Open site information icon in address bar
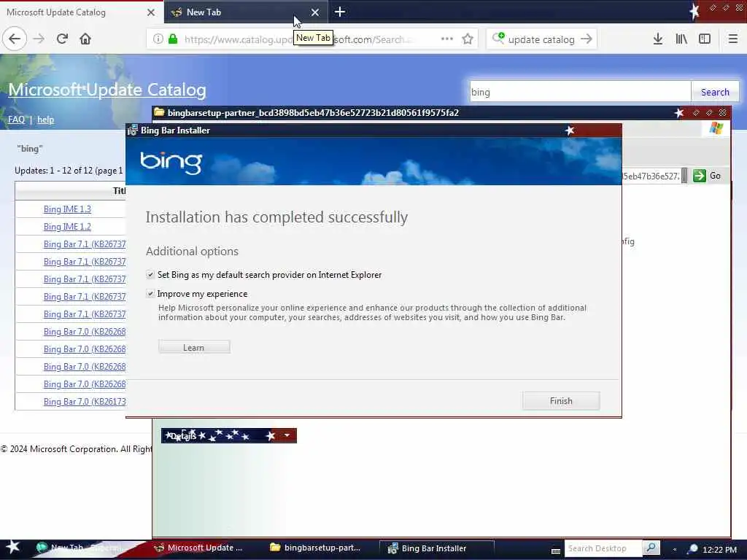747x560 pixels. [158, 39]
